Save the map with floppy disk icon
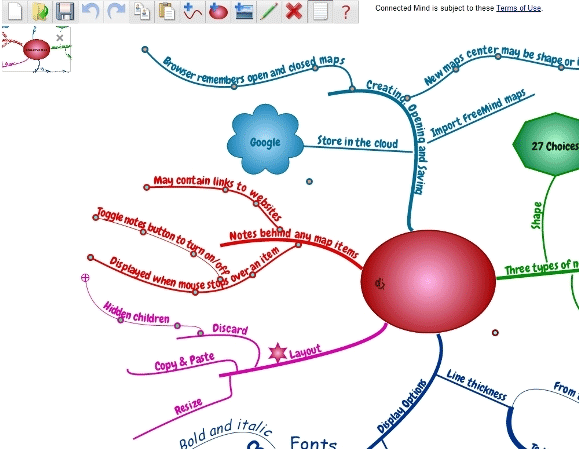The height and width of the screenshot is (449, 579). pos(65,11)
